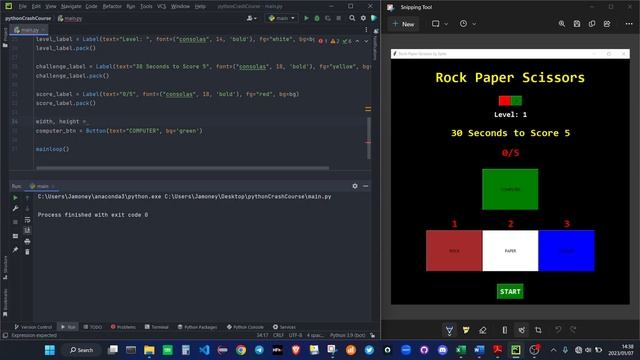The width and height of the screenshot is (640, 360).
Task: Click the Python interpreter status bar entry
Action: 347,335
